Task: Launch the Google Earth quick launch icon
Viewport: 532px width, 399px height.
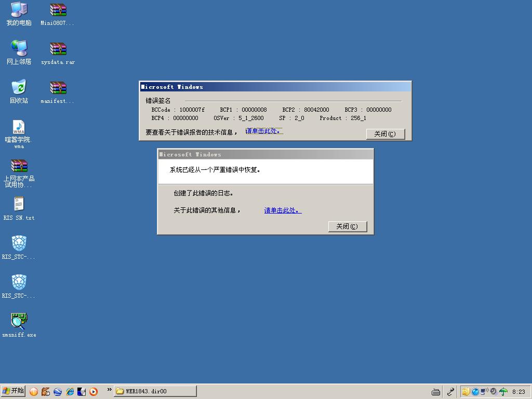Action: (x=58, y=392)
